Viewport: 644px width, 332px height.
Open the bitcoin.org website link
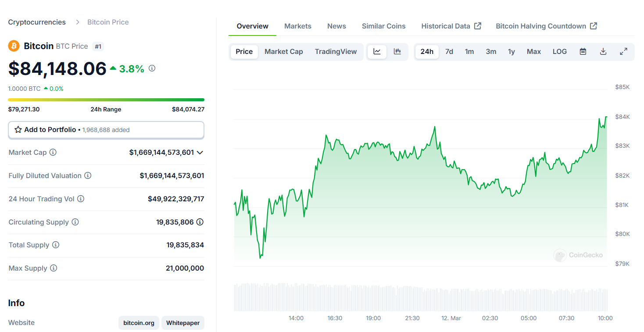click(x=139, y=323)
